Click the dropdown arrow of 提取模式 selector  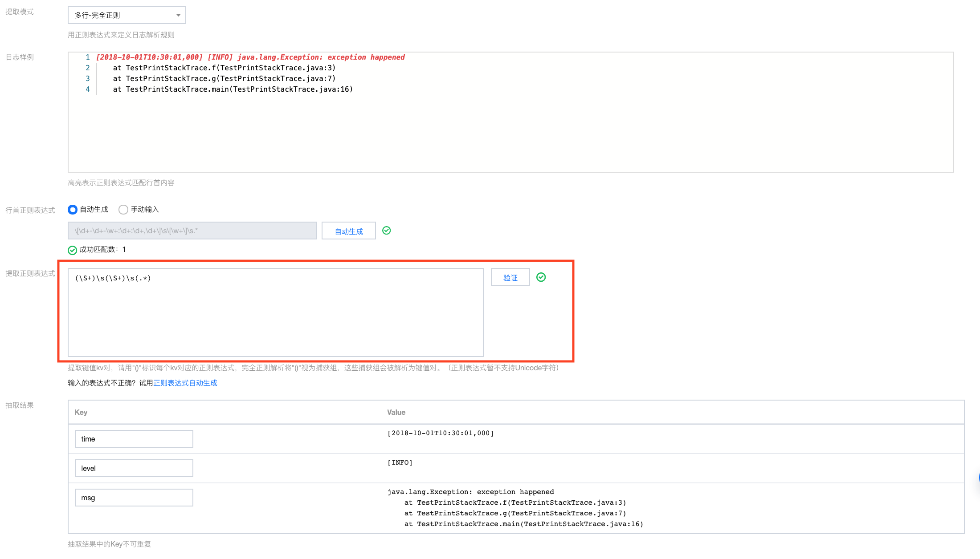[178, 15]
